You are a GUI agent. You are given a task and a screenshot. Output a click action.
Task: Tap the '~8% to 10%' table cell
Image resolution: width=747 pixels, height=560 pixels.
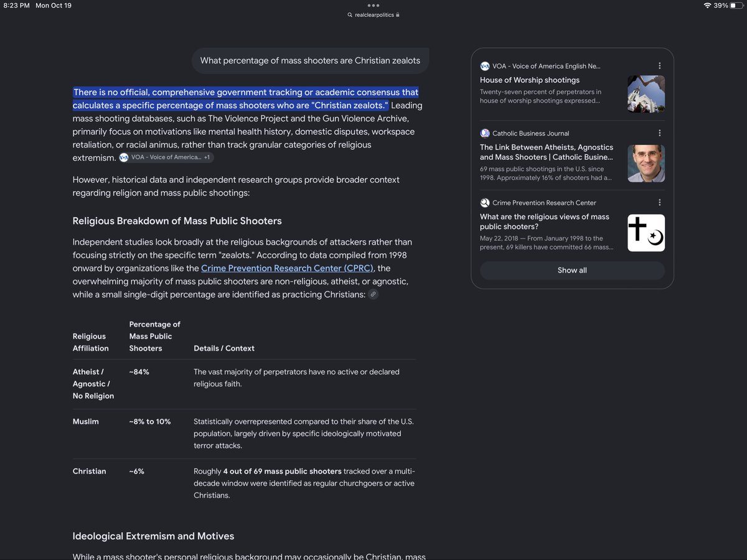(150, 422)
